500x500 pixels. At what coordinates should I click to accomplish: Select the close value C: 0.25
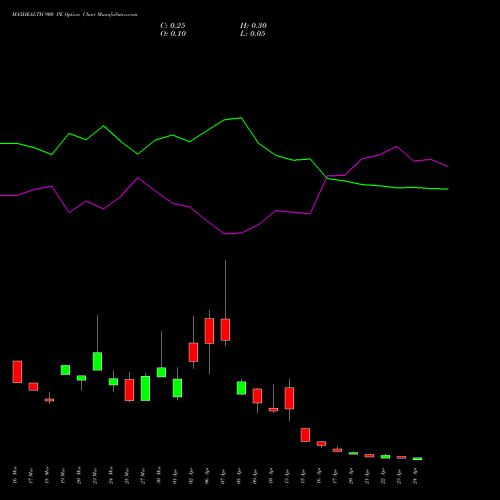(173, 26)
